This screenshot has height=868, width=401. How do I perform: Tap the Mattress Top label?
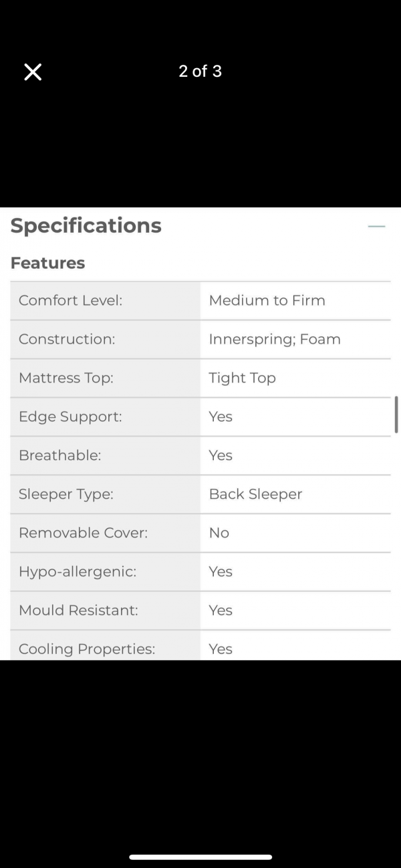(66, 378)
